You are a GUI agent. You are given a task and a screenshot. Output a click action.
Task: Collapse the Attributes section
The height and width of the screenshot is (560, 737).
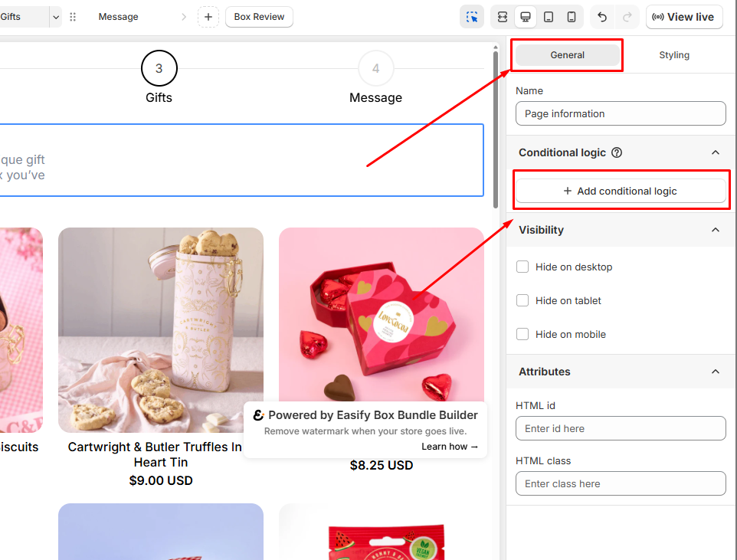[x=715, y=372]
